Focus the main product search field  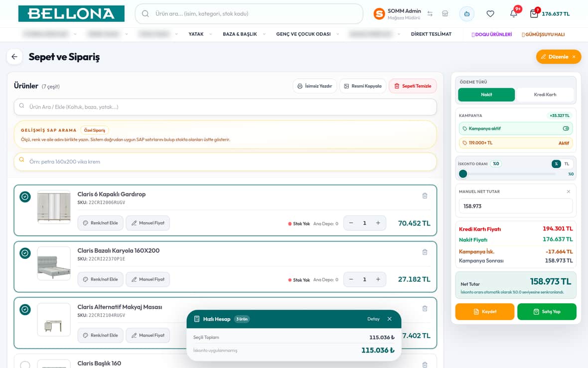click(249, 14)
